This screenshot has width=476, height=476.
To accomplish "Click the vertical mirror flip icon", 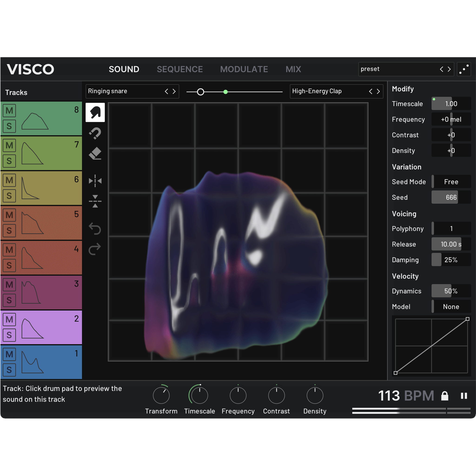I will [x=95, y=201].
